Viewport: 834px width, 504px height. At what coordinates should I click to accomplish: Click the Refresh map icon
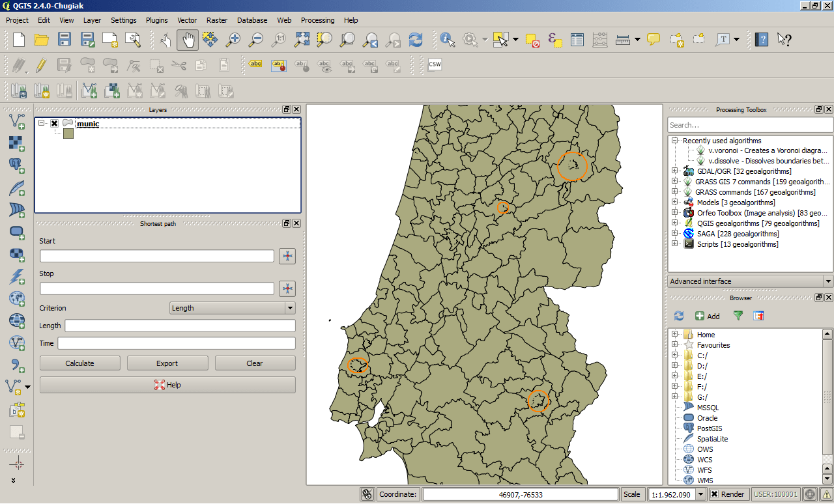coord(416,40)
